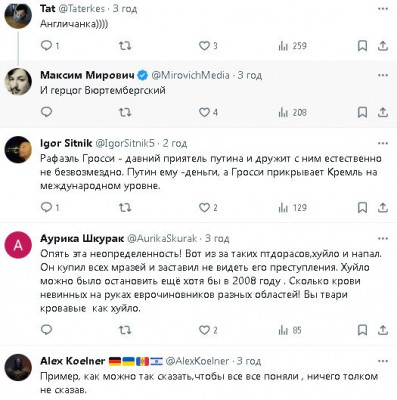This screenshot has height=400, width=397.
Task: Open @MirovichMedia profile handle
Action: point(190,75)
